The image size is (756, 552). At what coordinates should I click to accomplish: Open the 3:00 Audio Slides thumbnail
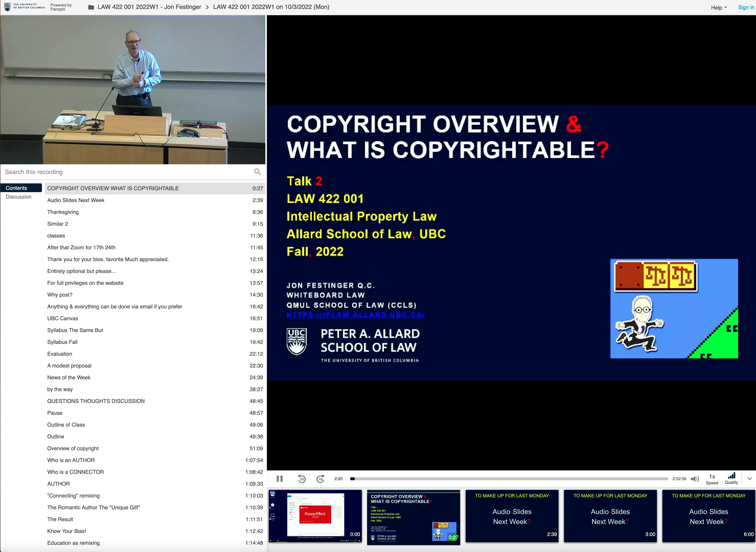(x=610, y=516)
